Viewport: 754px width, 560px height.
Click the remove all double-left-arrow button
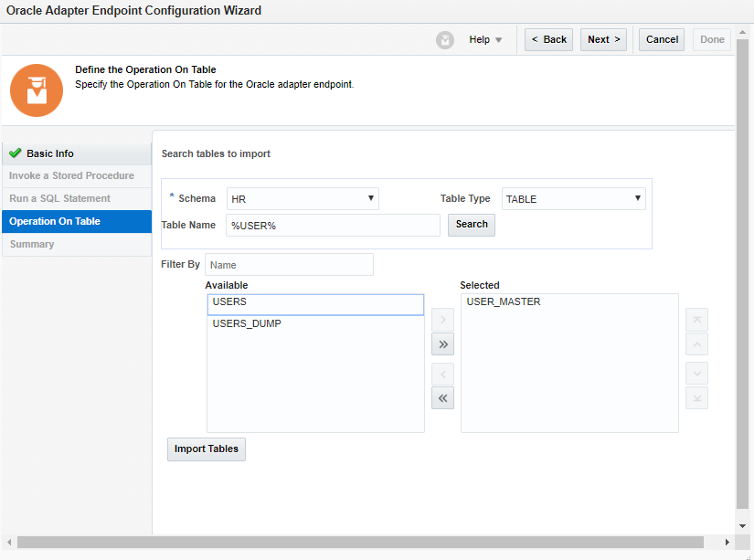pos(443,397)
